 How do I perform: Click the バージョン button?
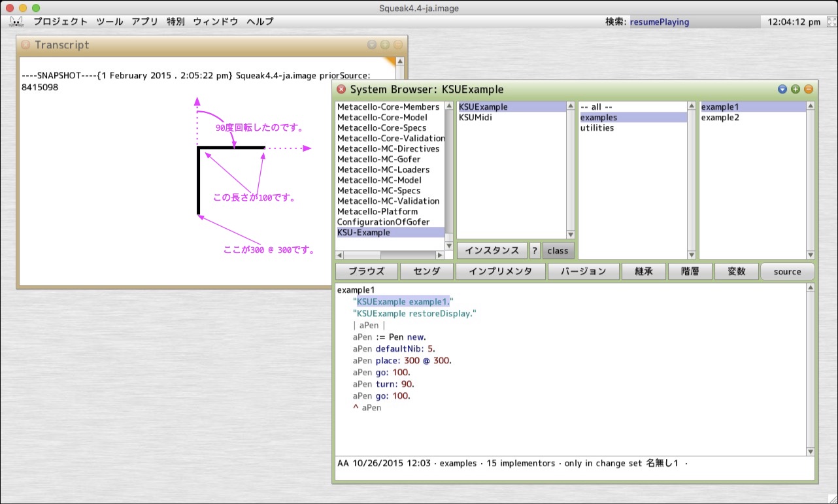coord(583,272)
